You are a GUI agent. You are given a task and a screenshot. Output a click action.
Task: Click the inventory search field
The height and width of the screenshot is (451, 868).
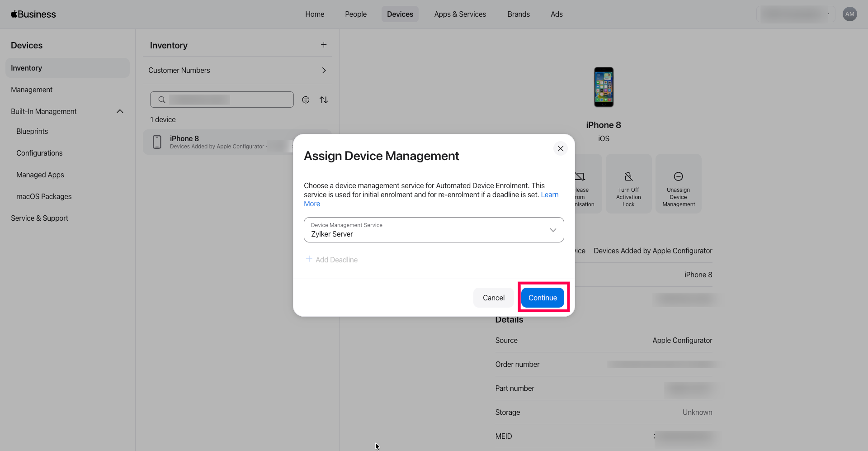click(226, 100)
